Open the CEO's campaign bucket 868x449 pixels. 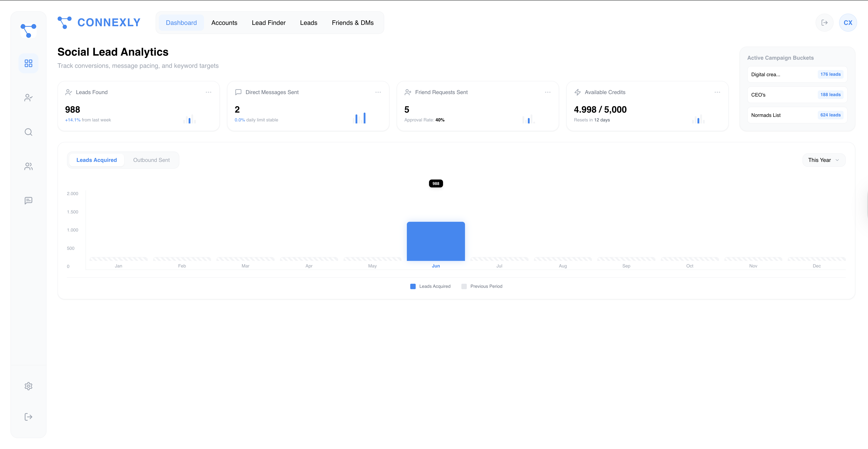(797, 95)
